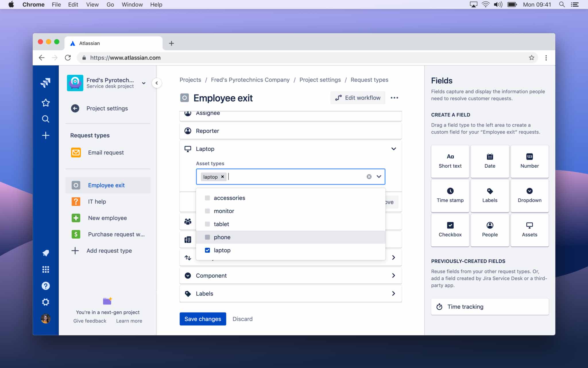The width and height of the screenshot is (588, 368).
Task: Expand the Labels field section
Action: (393, 293)
